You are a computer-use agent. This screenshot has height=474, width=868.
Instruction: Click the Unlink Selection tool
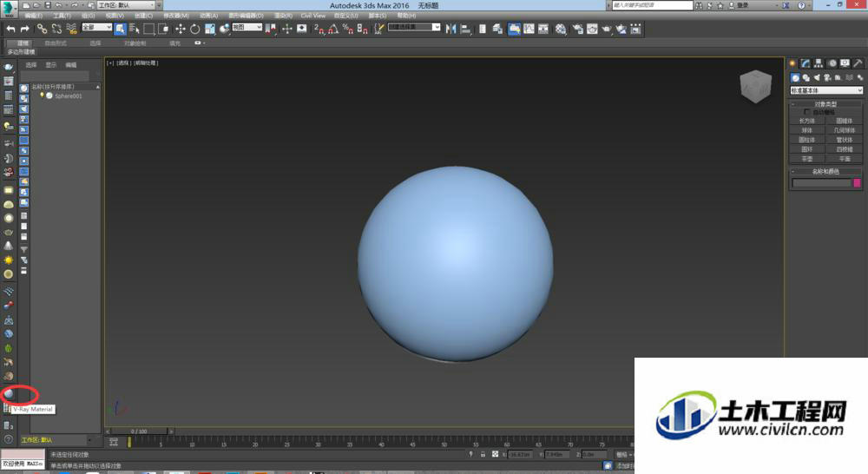tap(56, 29)
